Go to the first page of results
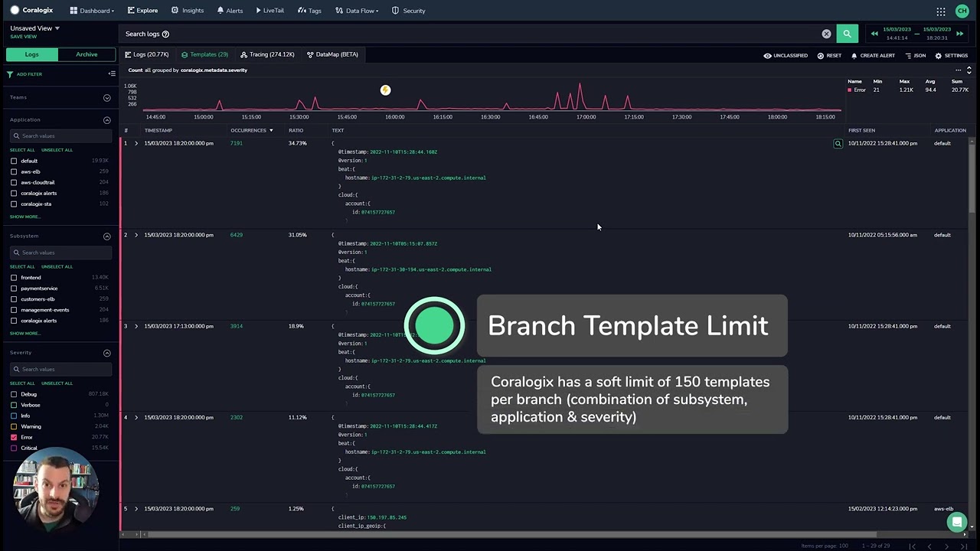This screenshot has width=980, height=551. (913, 546)
